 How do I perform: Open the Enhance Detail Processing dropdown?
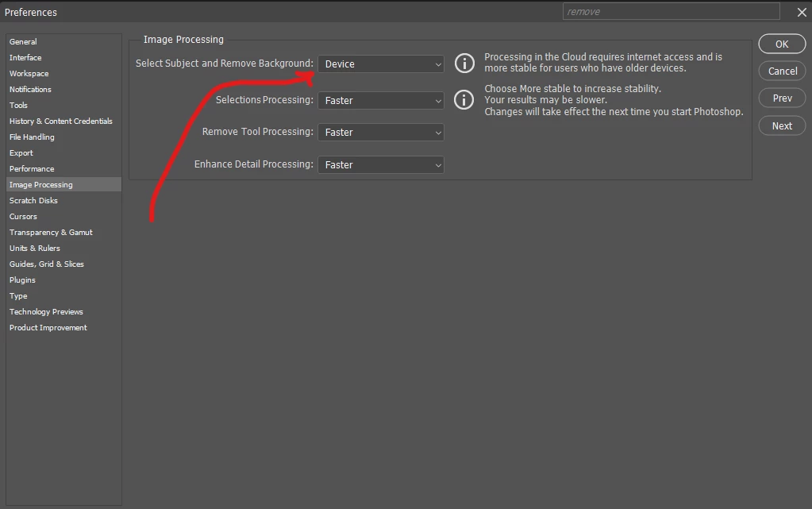tap(381, 165)
